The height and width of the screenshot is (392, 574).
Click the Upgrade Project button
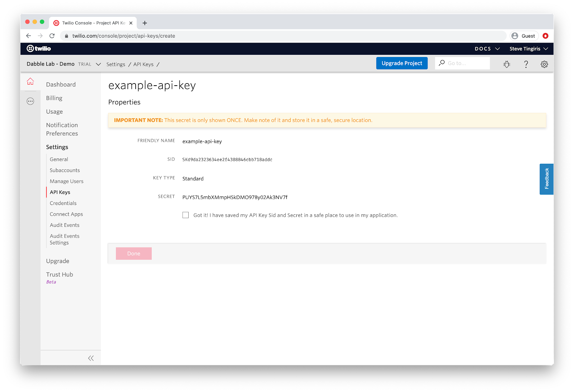point(402,63)
